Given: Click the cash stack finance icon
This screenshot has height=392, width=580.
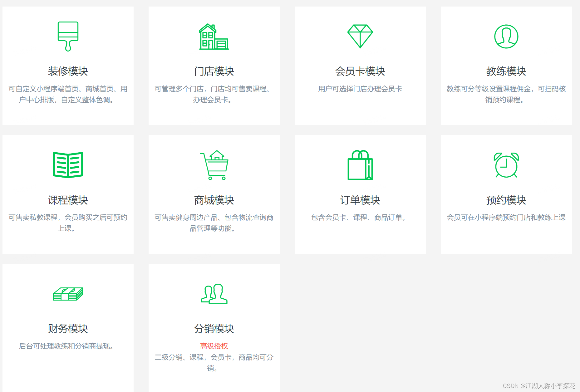Looking at the screenshot, I should point(68,294).
